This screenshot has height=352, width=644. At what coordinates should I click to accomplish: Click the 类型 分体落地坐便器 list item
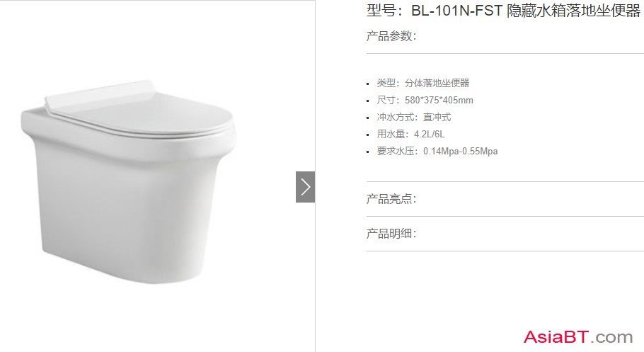[423, 83]
